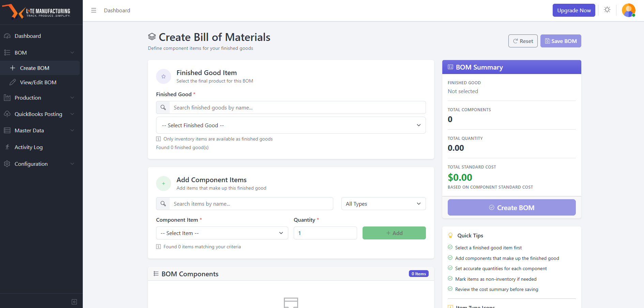Open the Select Item component dropdown
The image size is (644, 308).
coord(222,233)
